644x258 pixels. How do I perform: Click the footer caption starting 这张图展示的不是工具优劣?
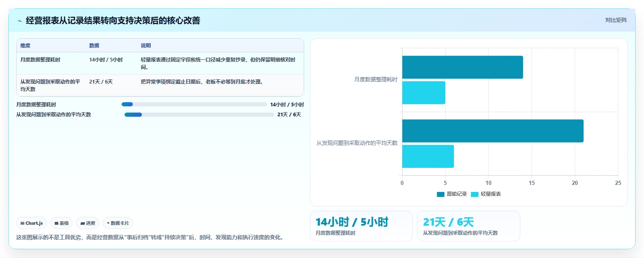(x=150, y=238)
